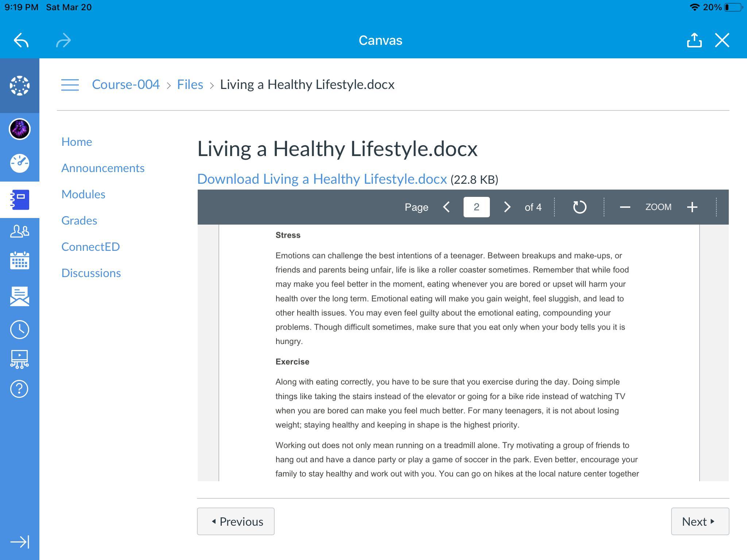Open the Dashboard speedometer icon
The image size is (747, 560).
pyautogui.click(x=20, y=163)
